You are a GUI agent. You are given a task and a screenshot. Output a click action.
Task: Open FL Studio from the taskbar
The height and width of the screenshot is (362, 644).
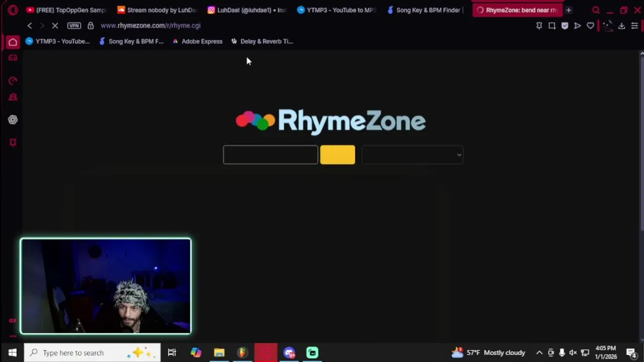pyautogui.click(x=242, y=352)
